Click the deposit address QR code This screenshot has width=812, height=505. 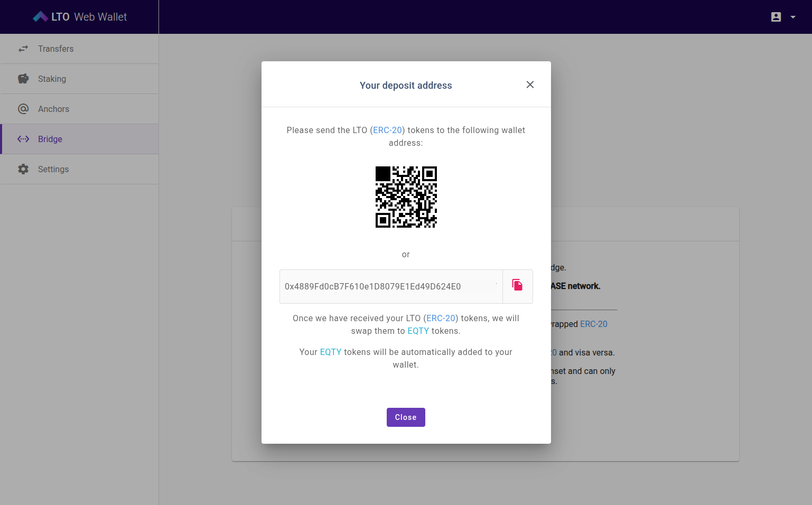pyautogui.click(x=406, y=197)
